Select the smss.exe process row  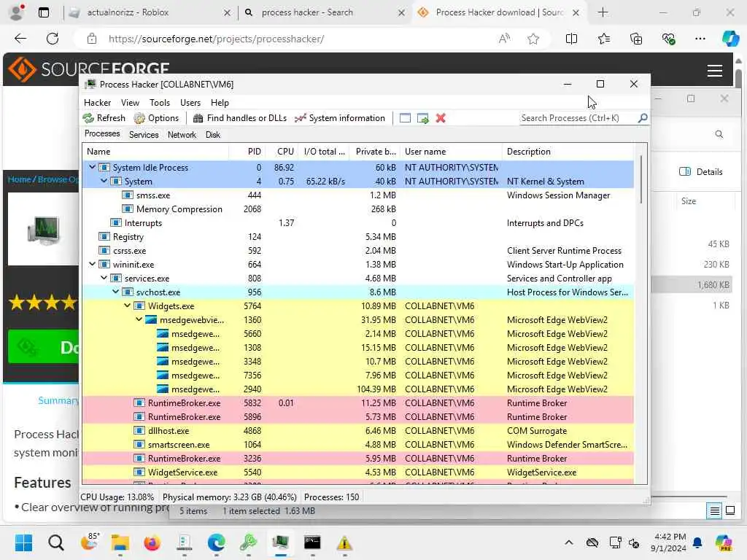357,195
